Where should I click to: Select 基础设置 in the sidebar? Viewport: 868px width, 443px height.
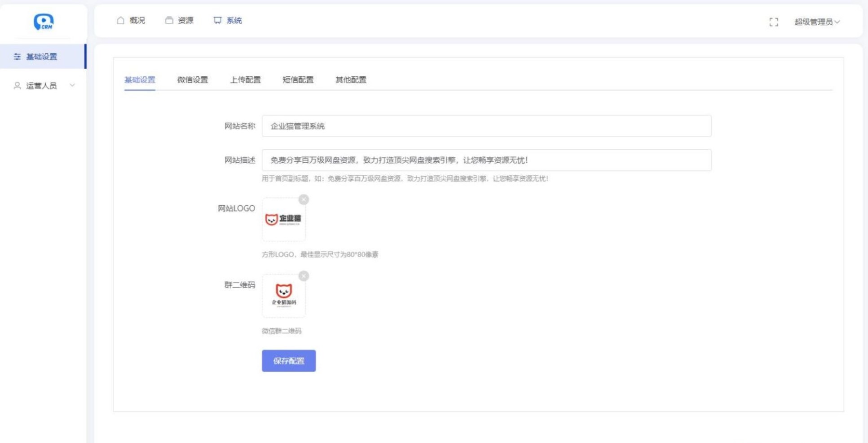coord(43,57)
